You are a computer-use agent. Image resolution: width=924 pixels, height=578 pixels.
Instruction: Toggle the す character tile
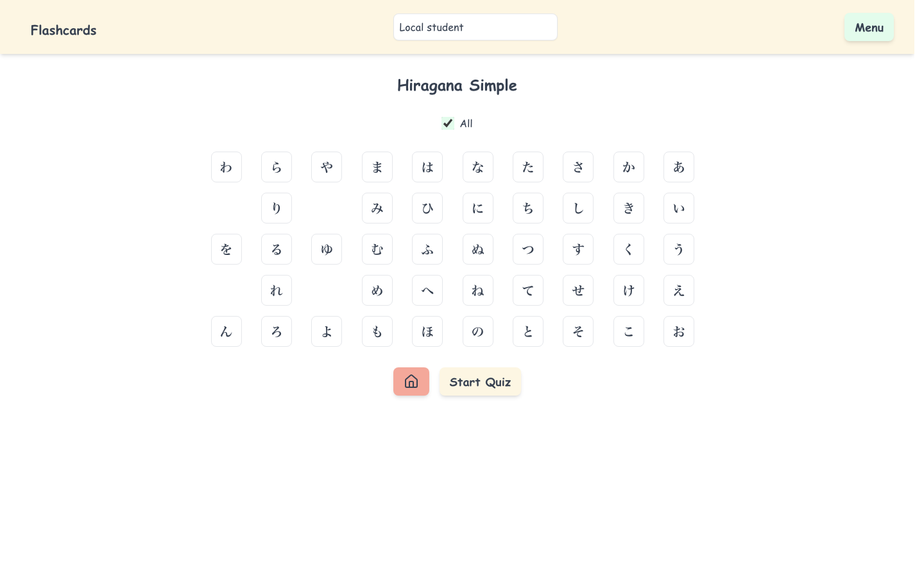(x=578, y=249)
